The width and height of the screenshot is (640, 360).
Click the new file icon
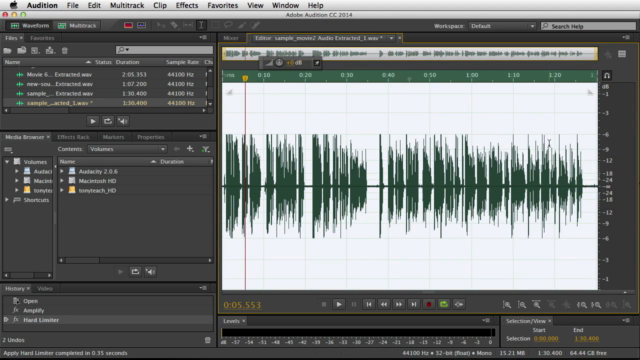pos(35,51)
